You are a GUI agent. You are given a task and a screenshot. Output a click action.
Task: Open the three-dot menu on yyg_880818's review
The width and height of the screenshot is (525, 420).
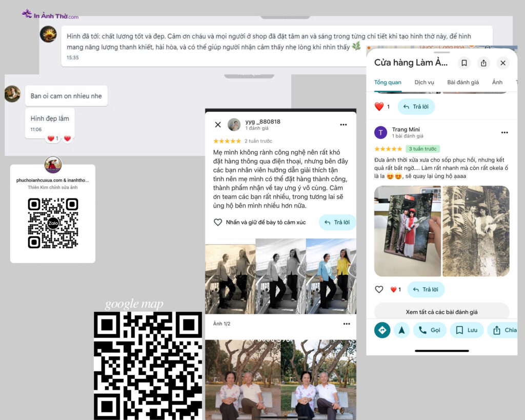[x=344, y=125]
